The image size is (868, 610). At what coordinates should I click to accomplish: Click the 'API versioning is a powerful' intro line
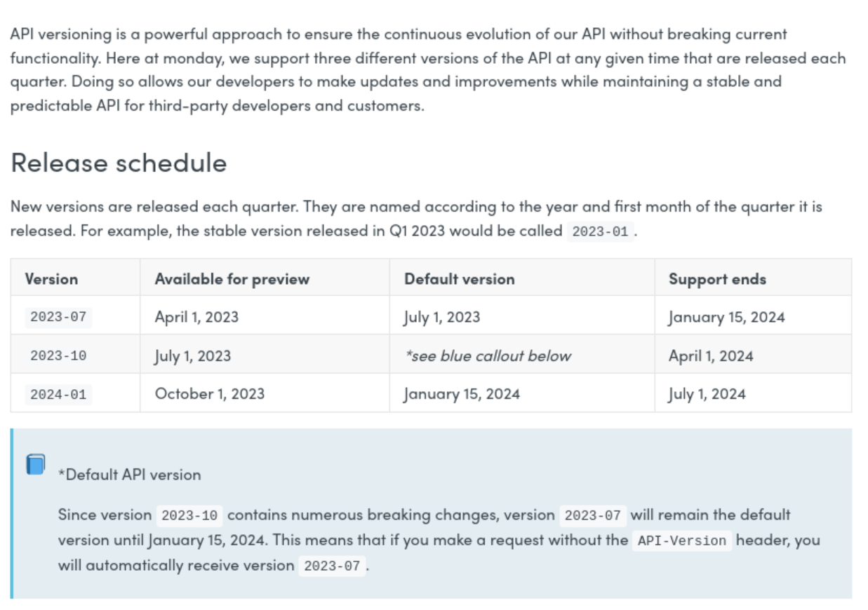click(399, 34)
